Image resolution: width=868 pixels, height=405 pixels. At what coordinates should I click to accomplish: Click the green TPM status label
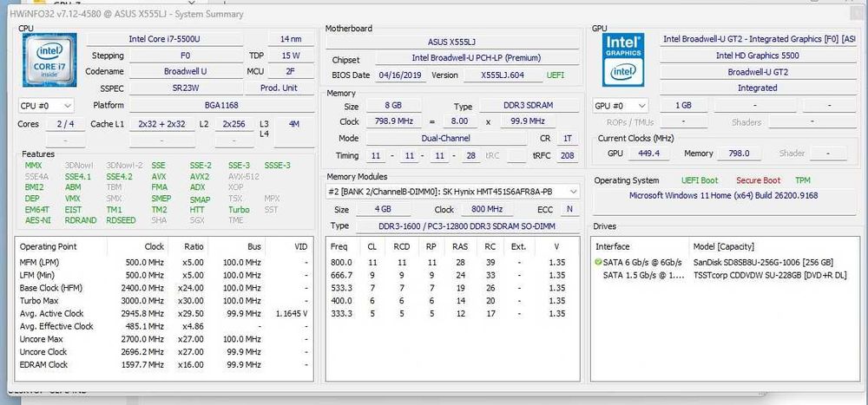(802, 180)
